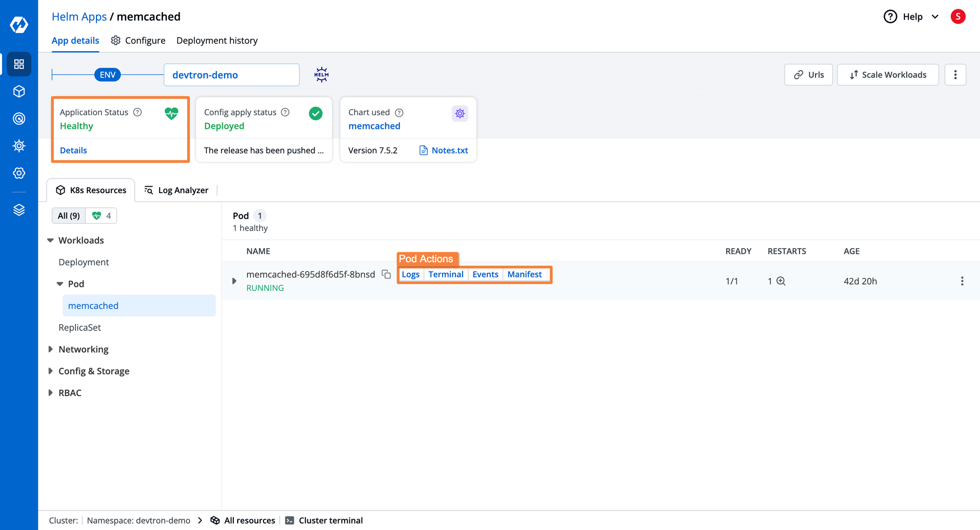
Task: Open the Global settings gear in sidebar
Action: 19,173
